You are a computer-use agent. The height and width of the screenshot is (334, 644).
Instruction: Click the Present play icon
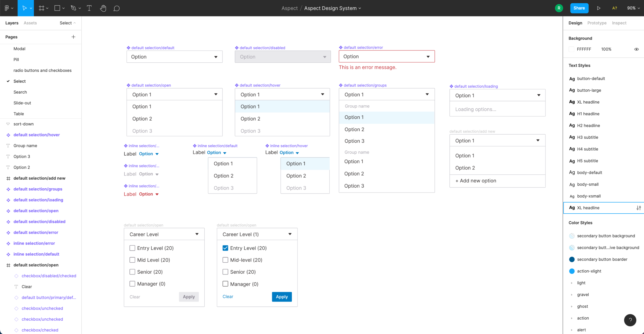(x=599, y=8)
